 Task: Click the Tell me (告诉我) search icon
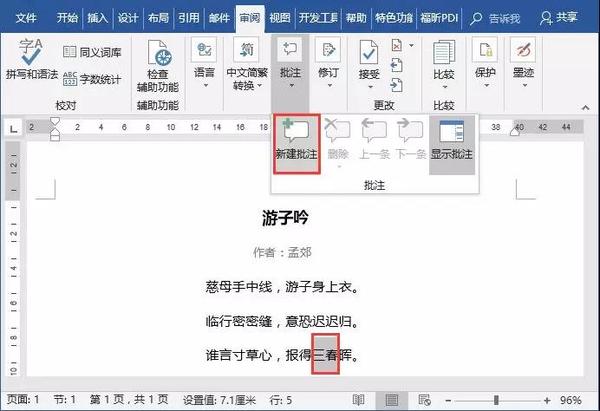(x=475, y=18)
